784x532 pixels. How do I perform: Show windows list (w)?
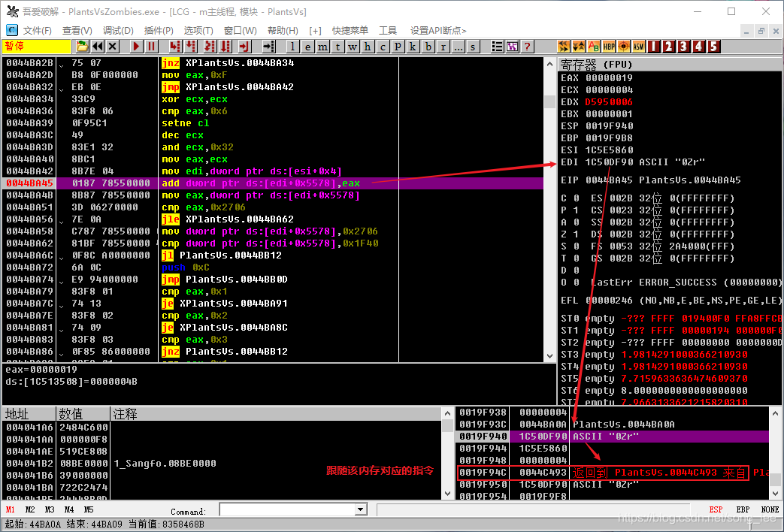[353, 47]
